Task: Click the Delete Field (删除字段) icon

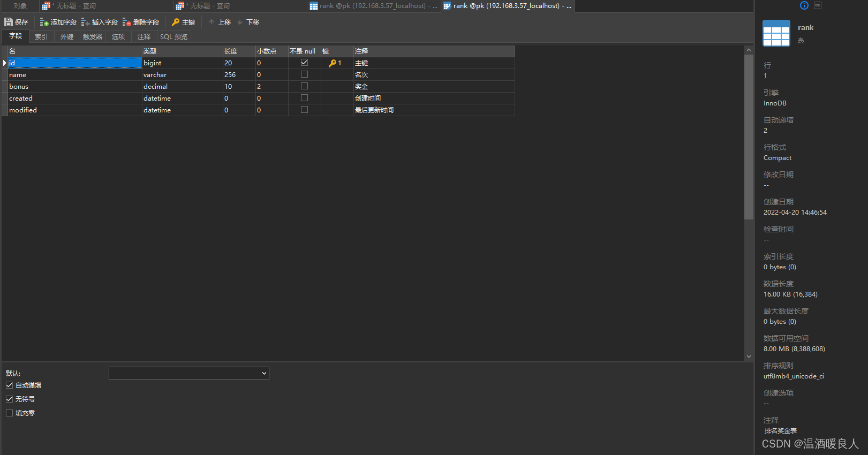Action: (x=126, y=22)
